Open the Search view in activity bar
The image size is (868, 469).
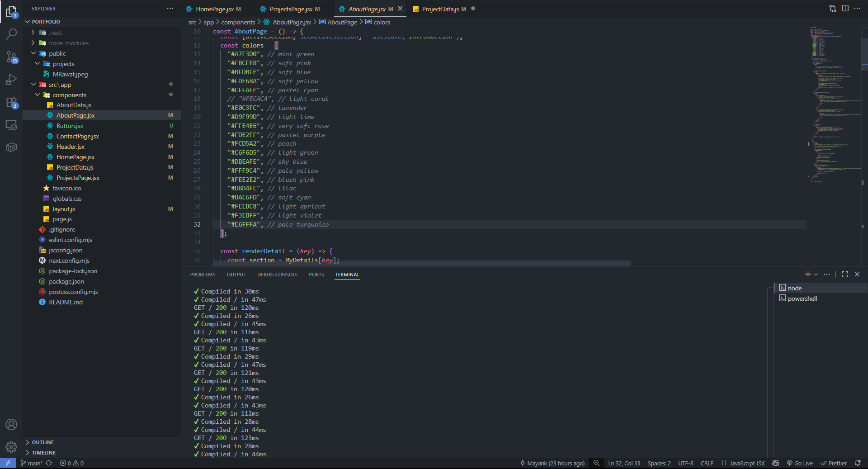(11, 34)
